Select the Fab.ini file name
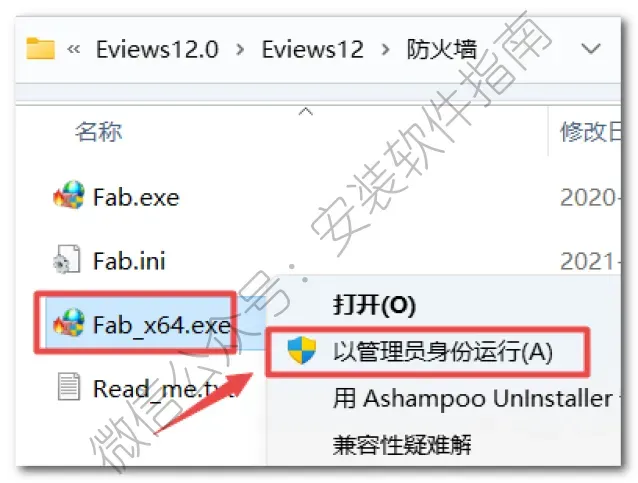Viewport: 638px width, 483px height. click(129, 261)
